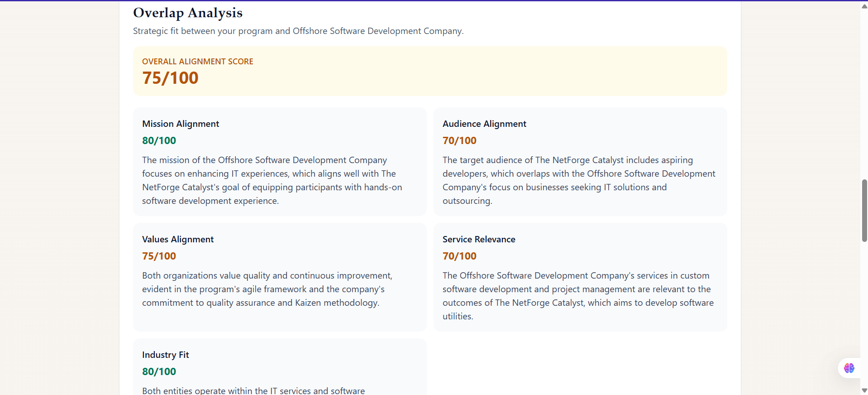Click the Industry Fit card title
Screen dimensions: 868x395
(166, 355)
